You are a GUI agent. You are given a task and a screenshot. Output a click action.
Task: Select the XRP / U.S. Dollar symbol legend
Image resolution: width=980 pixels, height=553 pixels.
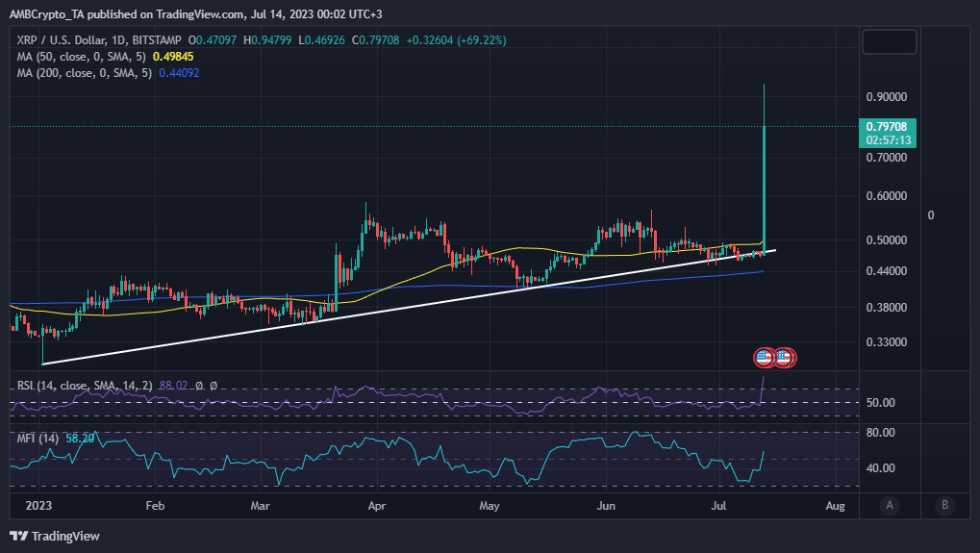tap(99, 40)
